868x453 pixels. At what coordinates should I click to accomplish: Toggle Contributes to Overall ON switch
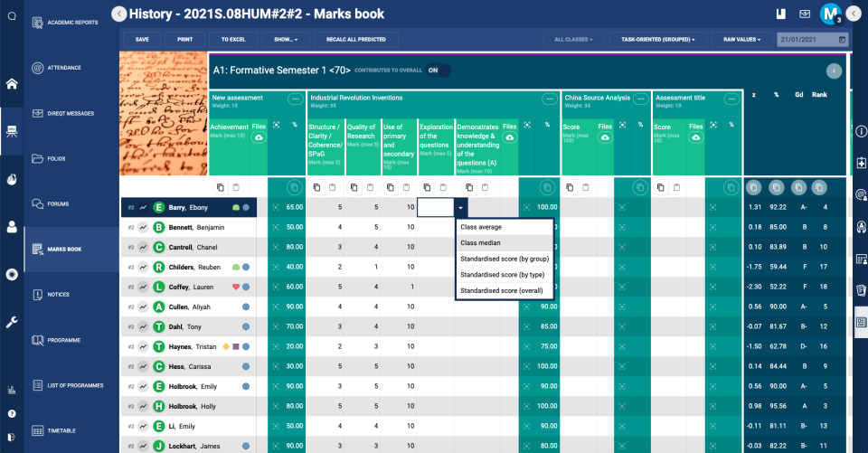click(x=438, y=71)
